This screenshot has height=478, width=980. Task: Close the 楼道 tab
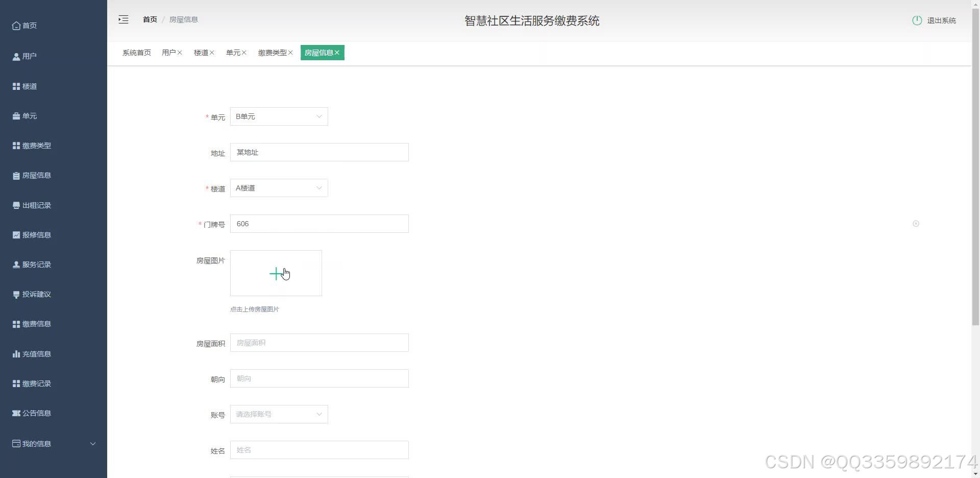(x=212, y=53)
